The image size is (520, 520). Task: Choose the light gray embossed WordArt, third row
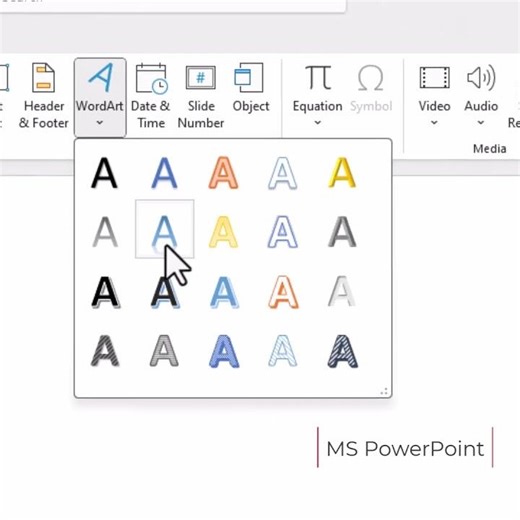pos(342,291)
